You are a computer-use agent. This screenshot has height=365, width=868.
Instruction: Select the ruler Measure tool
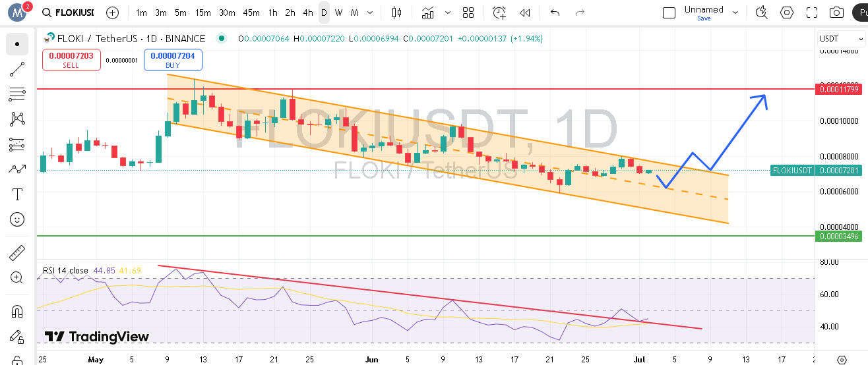(x=17, y=252)
